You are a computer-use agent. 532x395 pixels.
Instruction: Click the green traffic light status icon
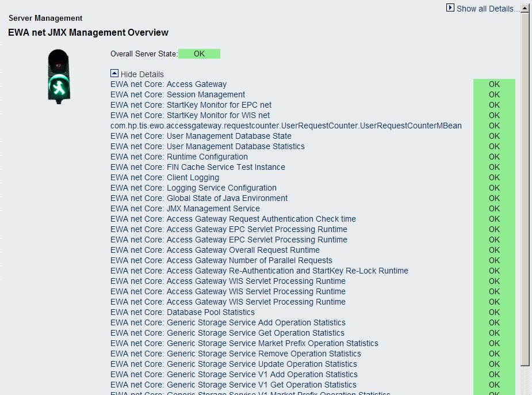click(x=58, y=75)
